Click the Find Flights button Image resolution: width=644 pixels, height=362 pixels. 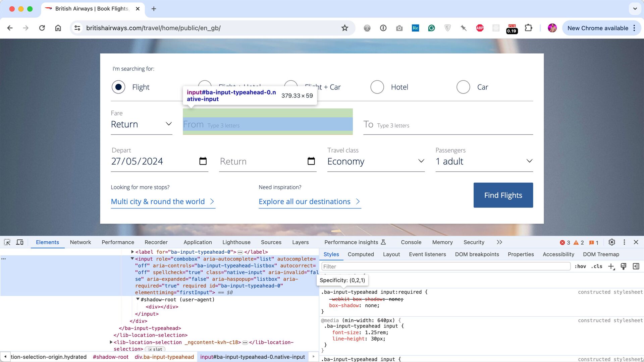(x=503, y=195)
